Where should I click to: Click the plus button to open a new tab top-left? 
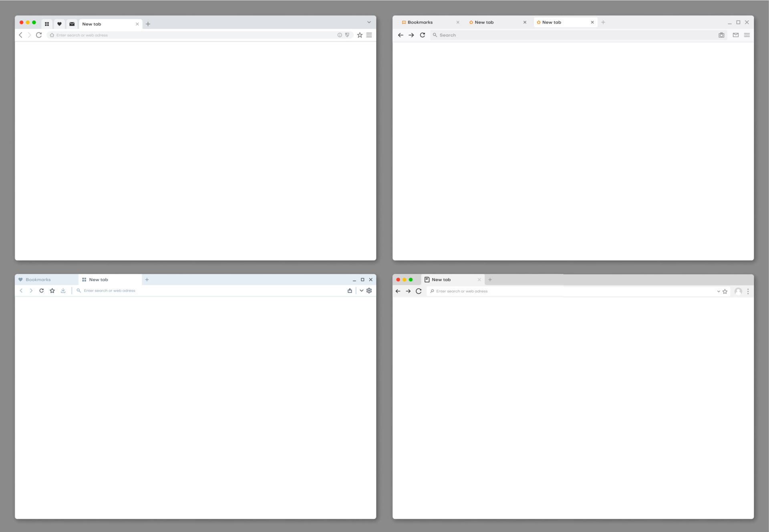[x=148, y=24]
